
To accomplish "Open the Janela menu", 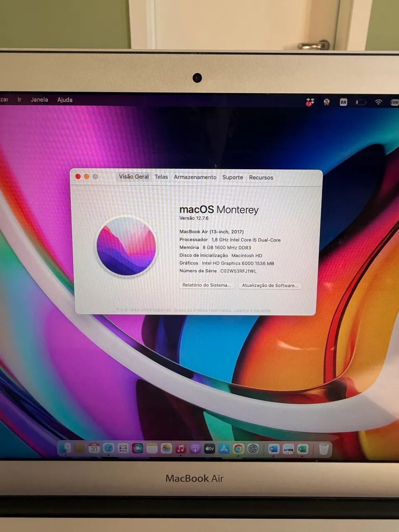I will (x=39, y=100).
